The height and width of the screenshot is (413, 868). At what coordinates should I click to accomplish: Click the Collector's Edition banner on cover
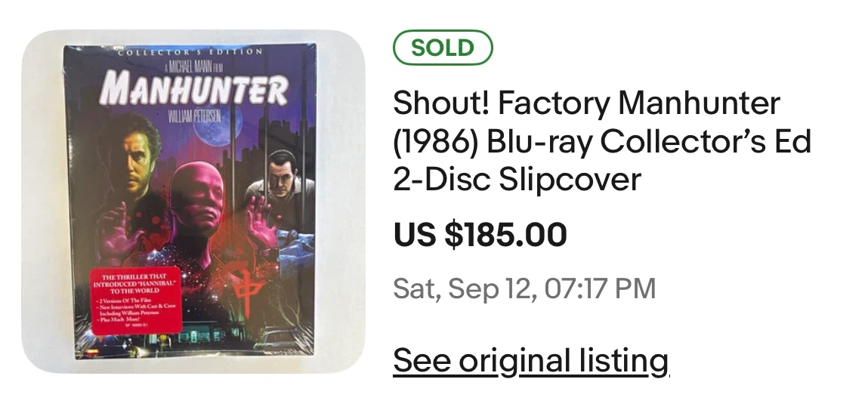tap(190, 51)
